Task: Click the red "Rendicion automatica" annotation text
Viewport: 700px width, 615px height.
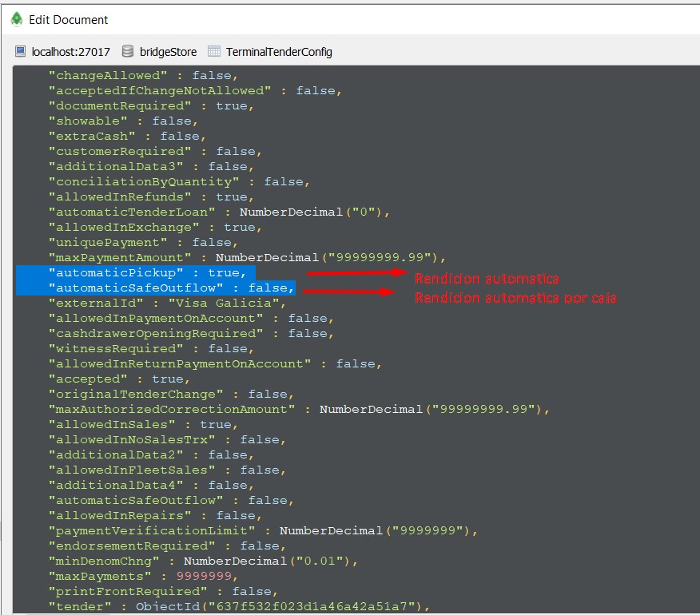Action: coord(486,279)
